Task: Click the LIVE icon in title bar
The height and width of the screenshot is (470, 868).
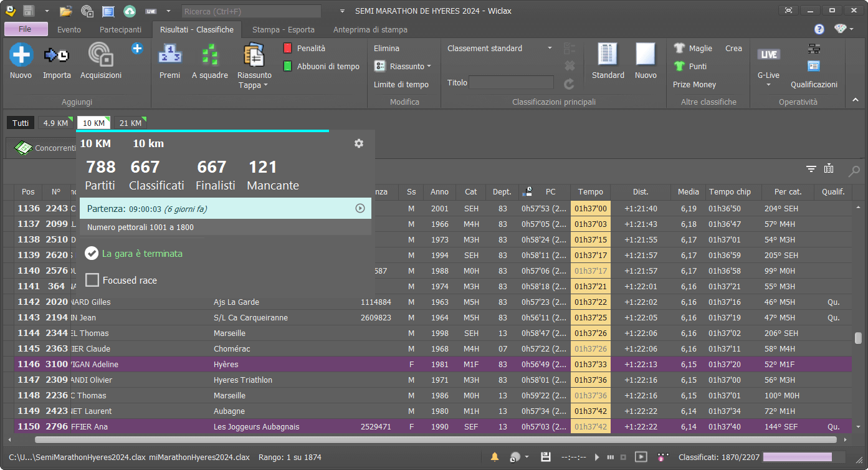Action: click(151, 11)
